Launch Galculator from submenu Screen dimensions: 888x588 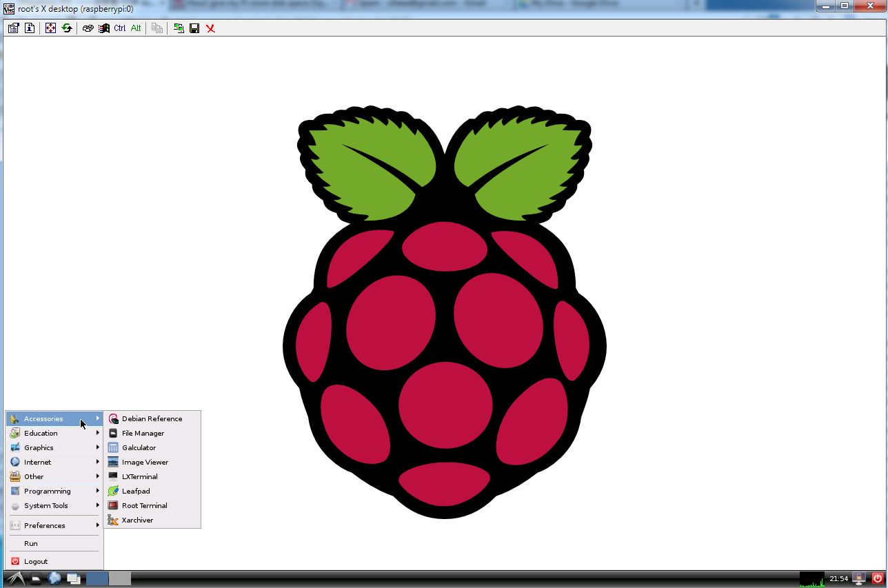152,448
